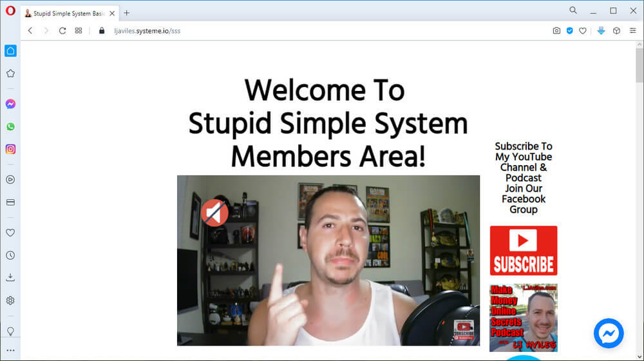
Task: Open the extensions cube icon
Action: (616, 31)
